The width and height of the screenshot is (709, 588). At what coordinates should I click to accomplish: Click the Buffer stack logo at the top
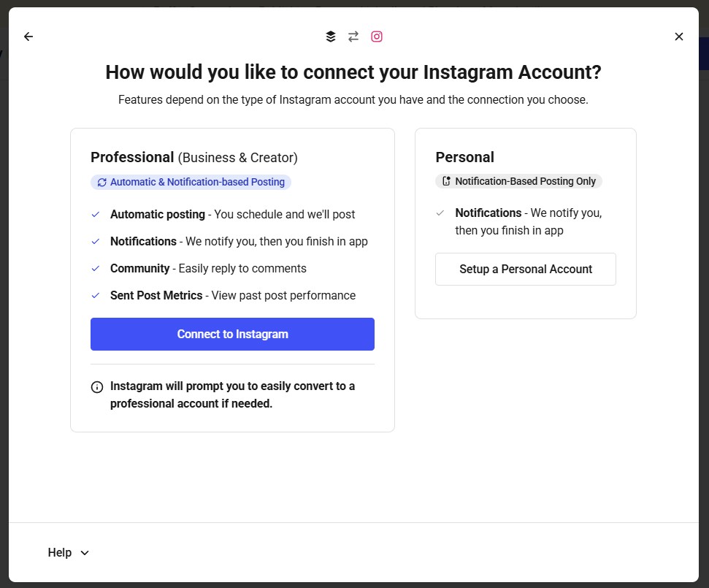[x=330, y=36]
